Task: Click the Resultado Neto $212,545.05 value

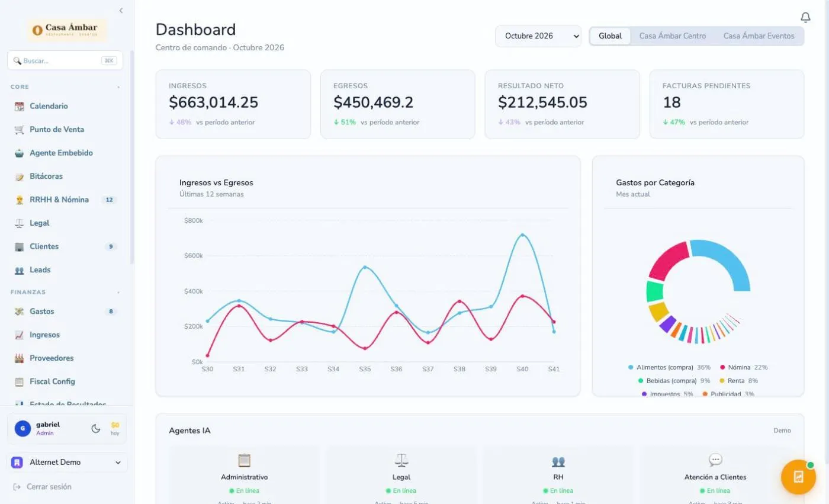Action: tap(542, 102)
